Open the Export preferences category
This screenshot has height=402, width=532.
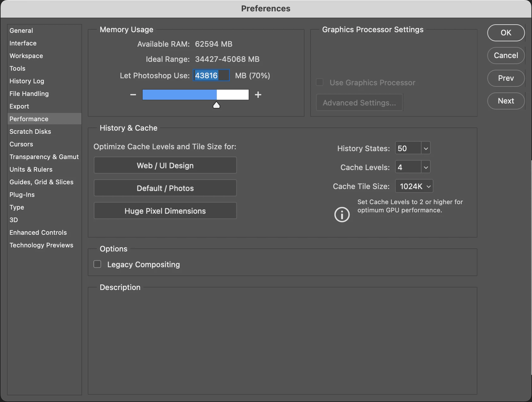pyautogui.click(x=44, y=106)
